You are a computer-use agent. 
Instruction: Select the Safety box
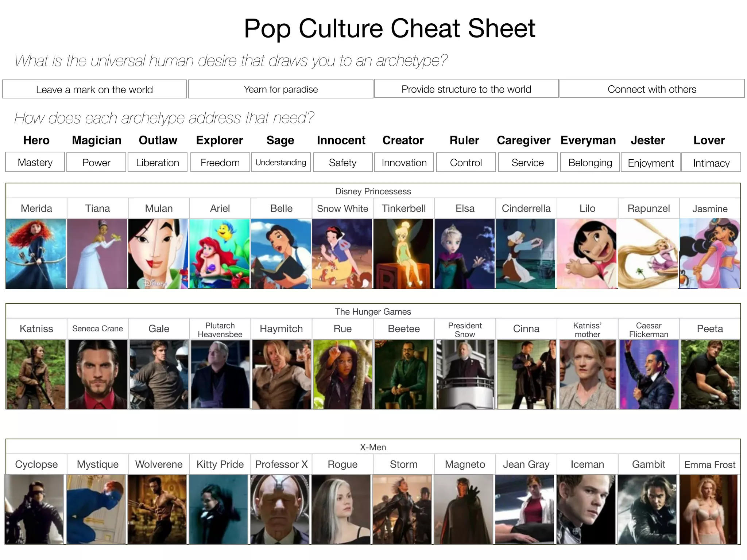pos(342,162)
